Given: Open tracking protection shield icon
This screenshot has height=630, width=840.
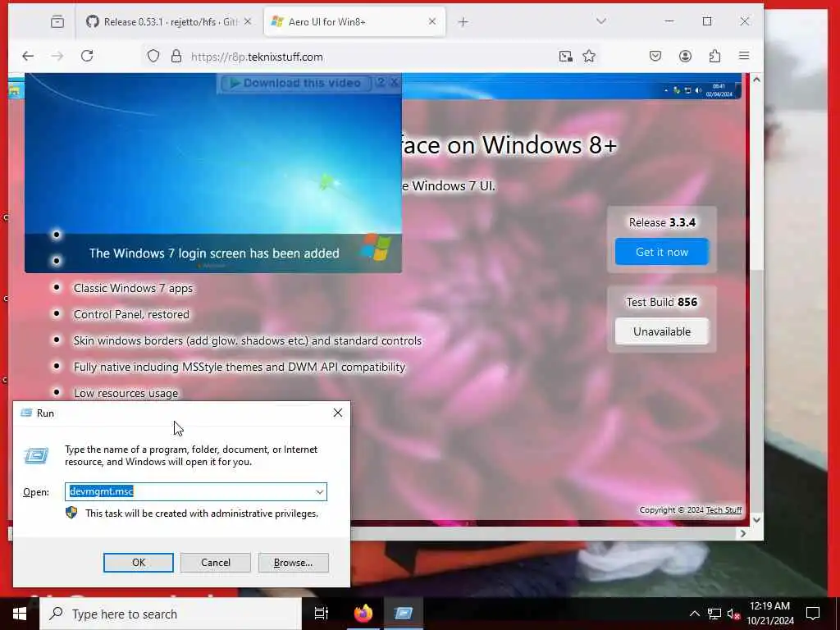Looking at the screenshot, I should click(153, 57).
